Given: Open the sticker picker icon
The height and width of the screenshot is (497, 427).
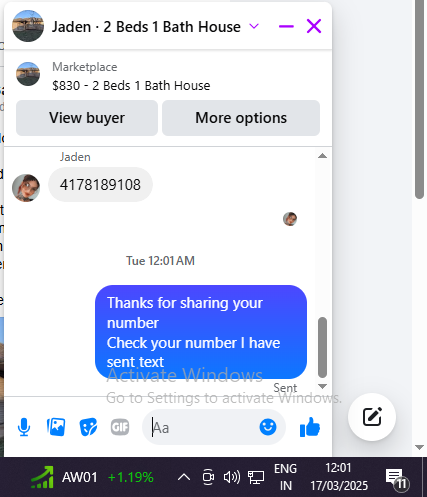Looking at the screenshot, I should point(88,427).
